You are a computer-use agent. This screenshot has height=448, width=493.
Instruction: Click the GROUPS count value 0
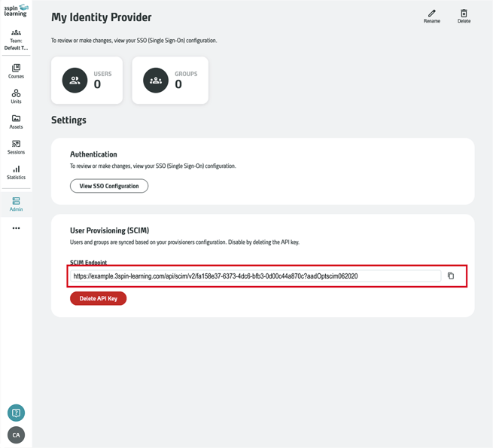click(x=178, y=84)
